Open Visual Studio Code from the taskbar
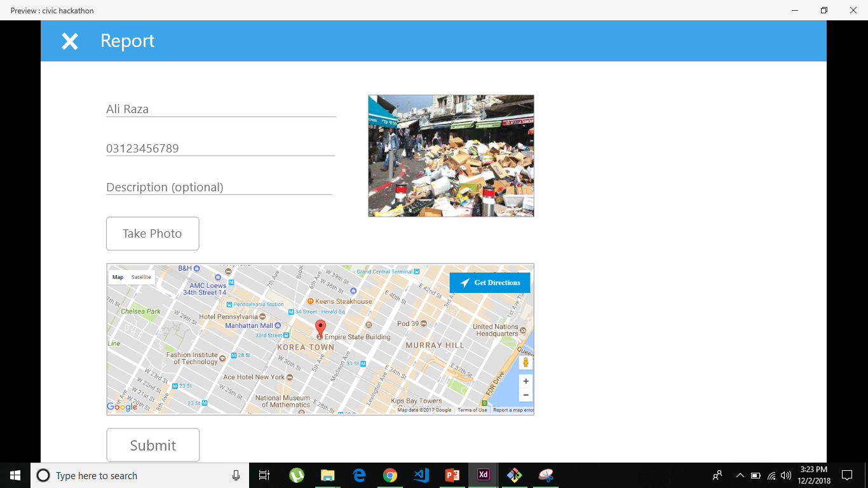The width and height of the screenshot is (868, 488). click(421, 475)
